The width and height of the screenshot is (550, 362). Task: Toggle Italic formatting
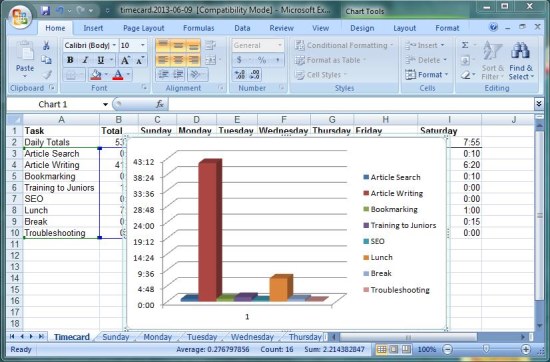pyautogui.click(x=85, y=60)
